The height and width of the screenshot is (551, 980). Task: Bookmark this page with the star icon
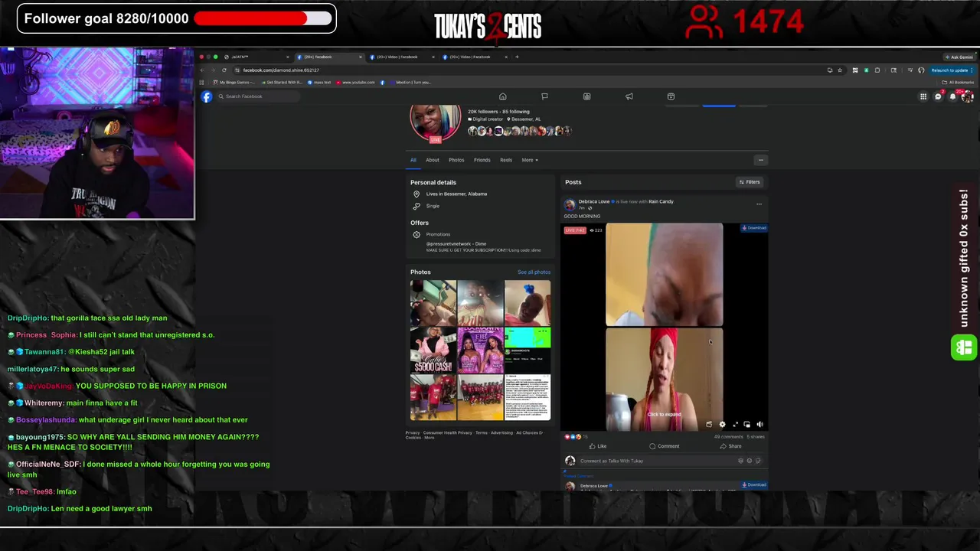tap(840, 70)
